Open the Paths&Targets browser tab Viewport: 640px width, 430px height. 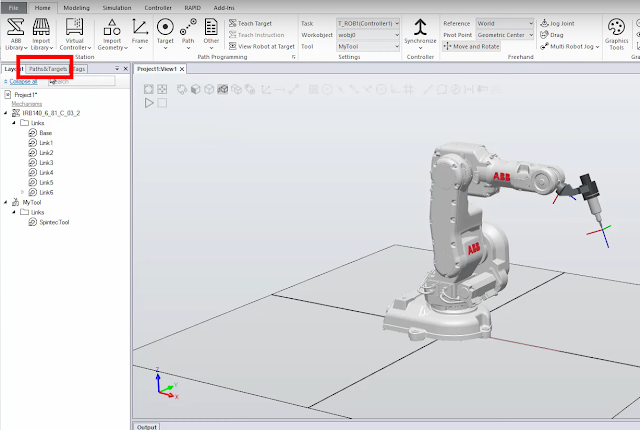coord(48,69)
